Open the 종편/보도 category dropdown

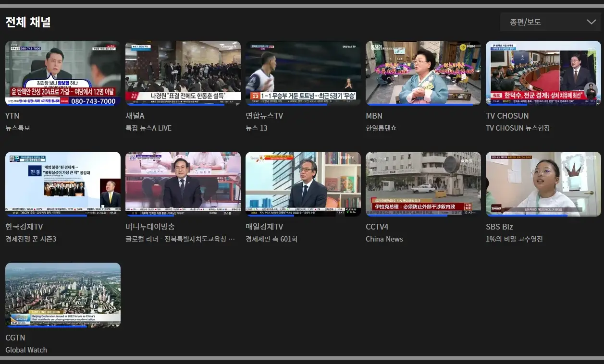click(x=550, y=22)
